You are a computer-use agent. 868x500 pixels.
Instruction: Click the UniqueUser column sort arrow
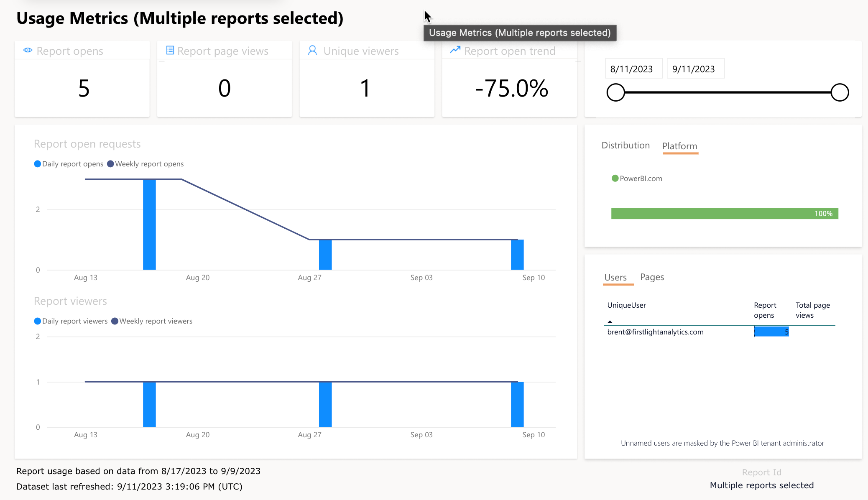coord(610,321)
